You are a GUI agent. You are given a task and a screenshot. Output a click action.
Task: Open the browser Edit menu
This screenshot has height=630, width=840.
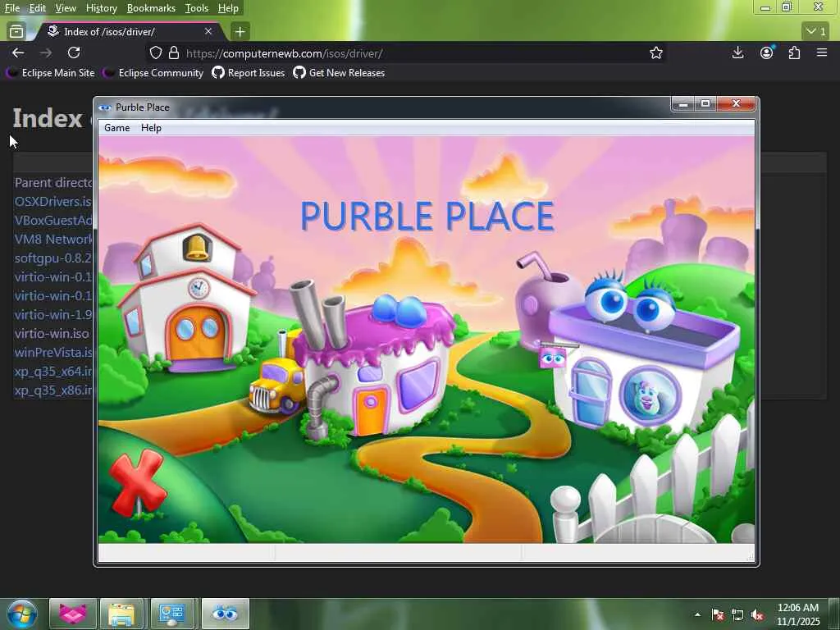[37, 8]
